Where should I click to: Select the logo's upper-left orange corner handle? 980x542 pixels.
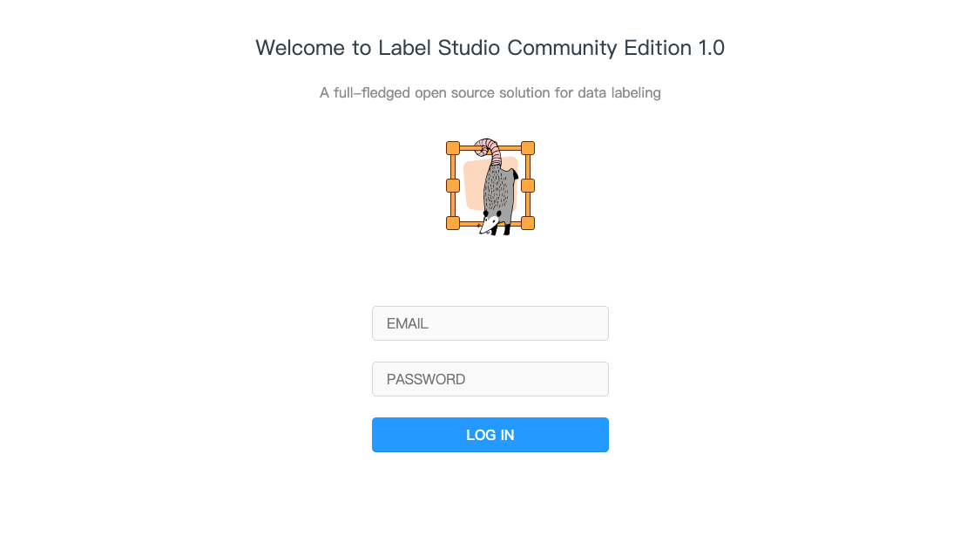point(453,148)
